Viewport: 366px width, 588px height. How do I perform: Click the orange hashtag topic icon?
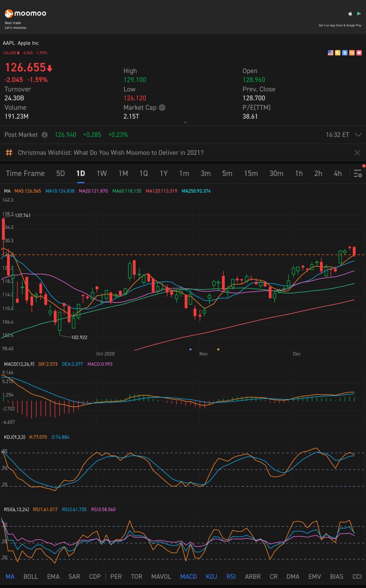tap(9, 153)
